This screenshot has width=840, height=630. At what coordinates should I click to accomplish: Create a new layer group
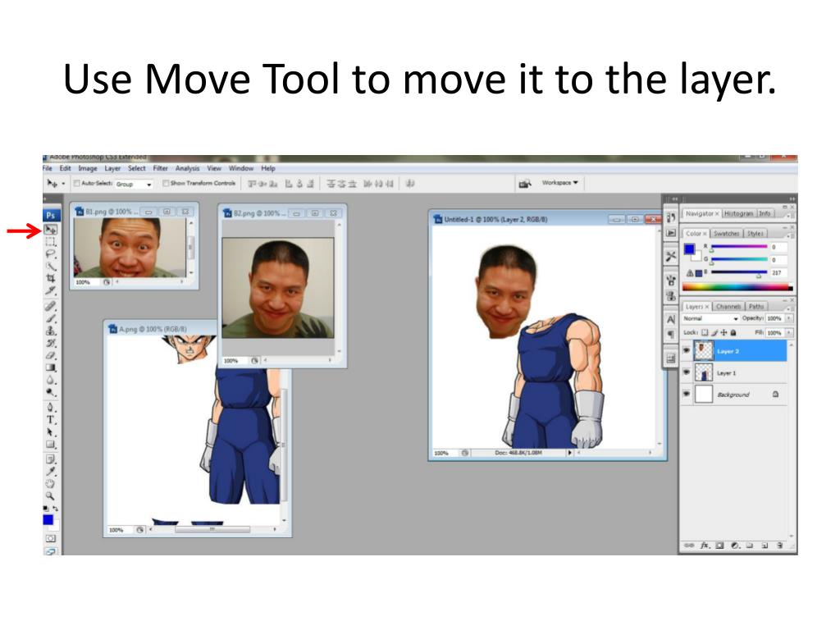tap(750, 546)
